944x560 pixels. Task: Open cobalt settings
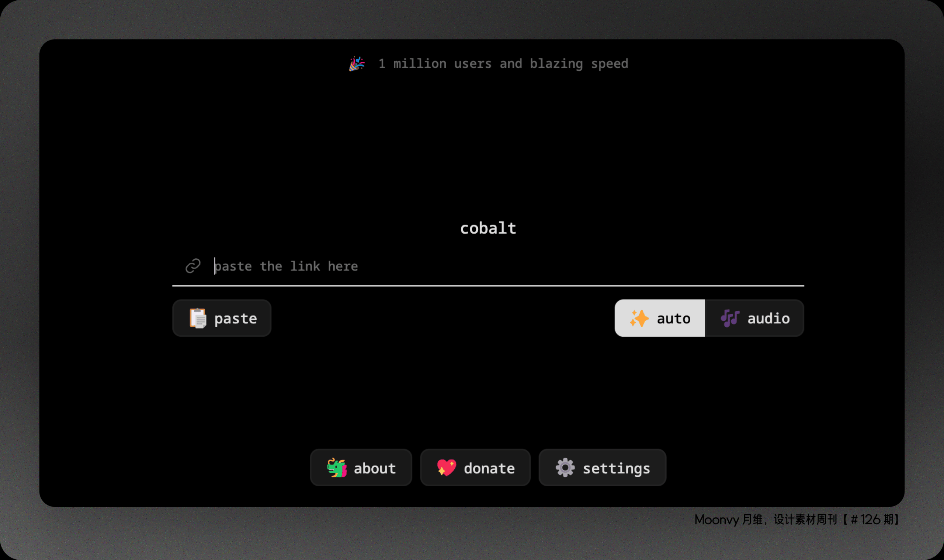click(x=603, y=468)
